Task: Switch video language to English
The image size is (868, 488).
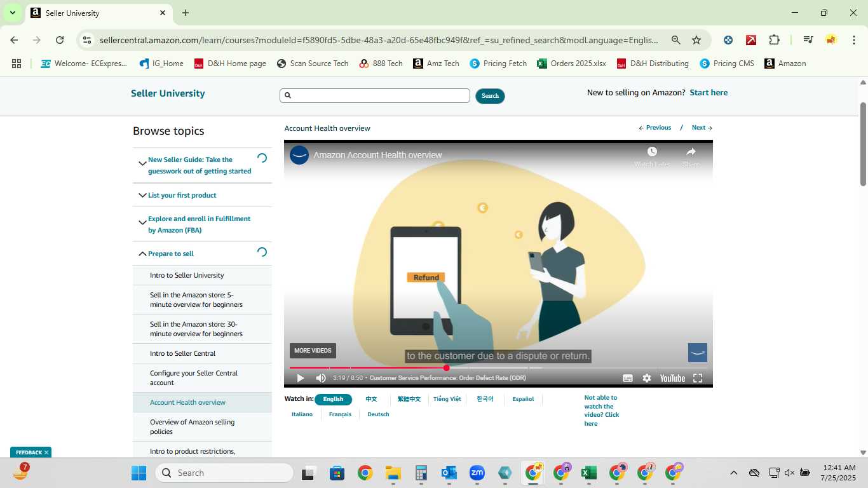Action: pos(333,399)
